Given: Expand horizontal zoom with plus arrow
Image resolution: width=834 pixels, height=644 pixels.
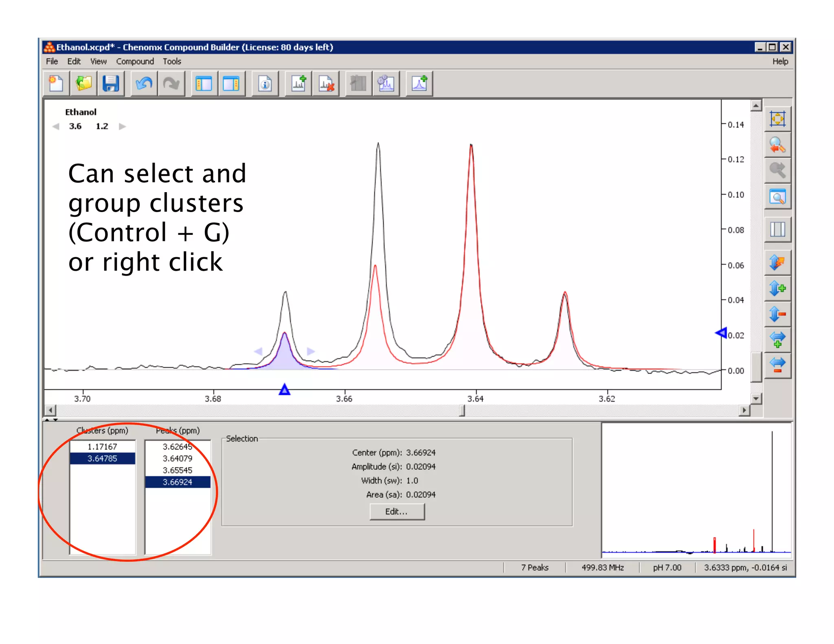Looking at the screenshot, I should pyautogui.click(x=777, y=340).
